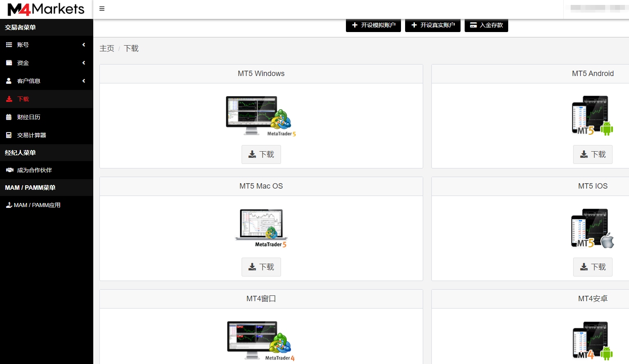Click the MT5 Windows card title
The width and height of the screenshot is (629, 364).
261,74
